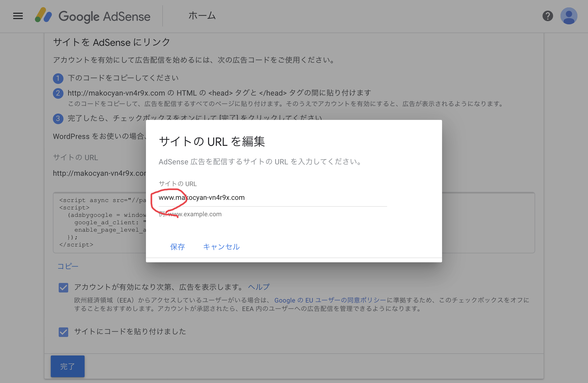Click the background http://makocyan-vn4r9x.com URL text

pos(99,173)
